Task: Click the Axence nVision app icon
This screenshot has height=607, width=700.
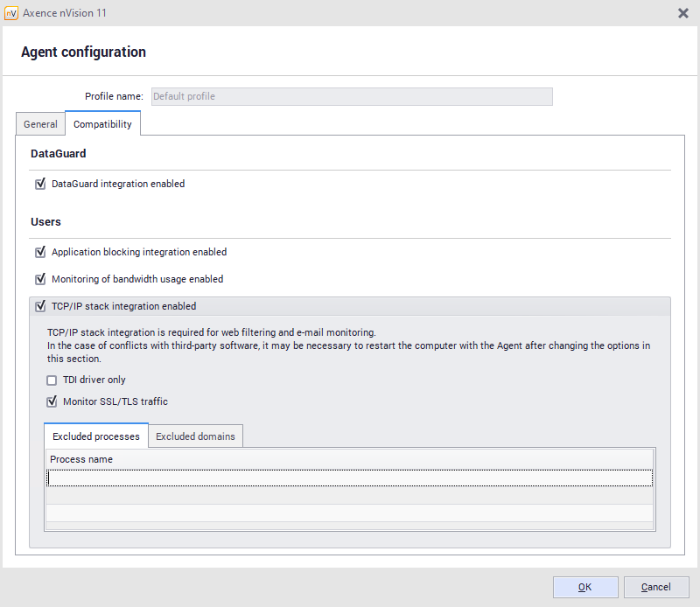Action: (11, 13)
